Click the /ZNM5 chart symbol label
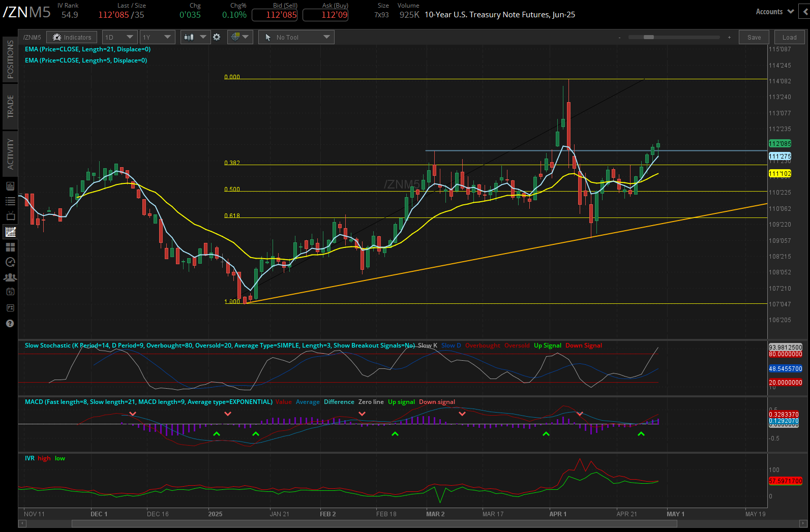The image size is (810, 532). [x=32, y=38]
